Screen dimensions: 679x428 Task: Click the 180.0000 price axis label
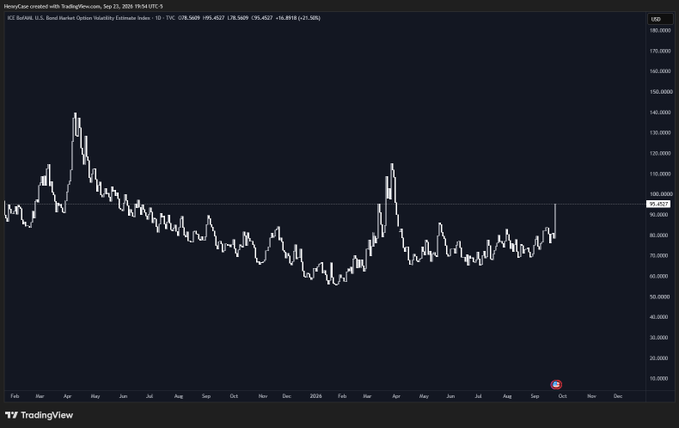click(x=660, y=30)
